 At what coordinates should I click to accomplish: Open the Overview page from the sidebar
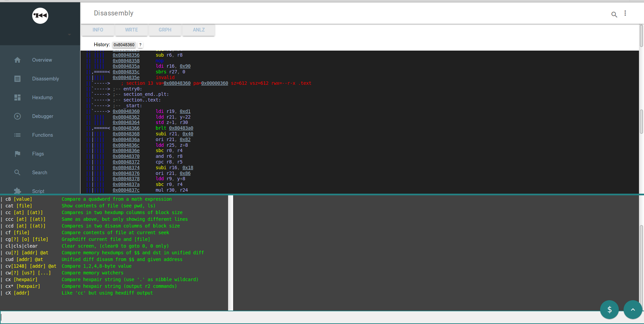click(x=17, y=60)
